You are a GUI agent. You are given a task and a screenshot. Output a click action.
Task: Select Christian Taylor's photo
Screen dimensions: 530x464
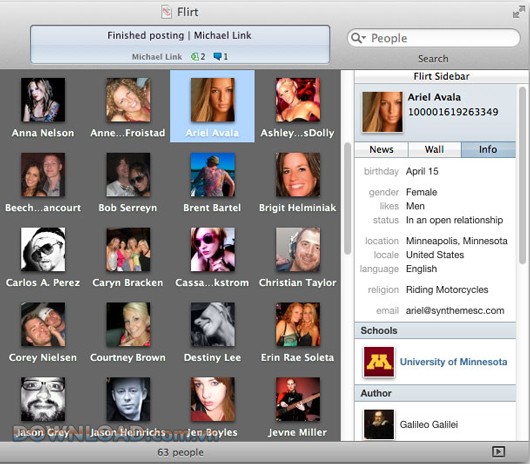coord(298,249)
